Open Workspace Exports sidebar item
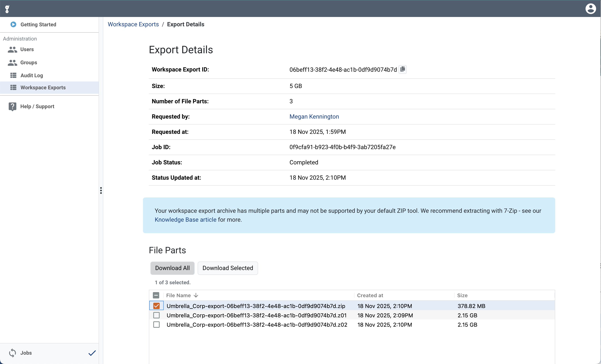Viewport: 601px width, 364px height. click(43, 88)
